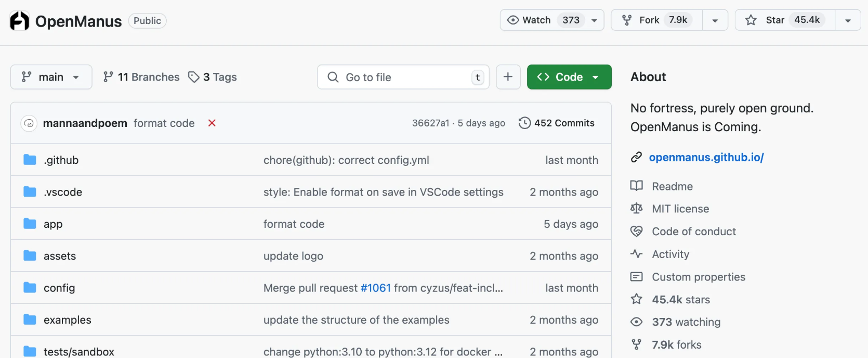Open the app folder
Screen dimensions: 868x358
pyautogui.click(x=53, y=224)
